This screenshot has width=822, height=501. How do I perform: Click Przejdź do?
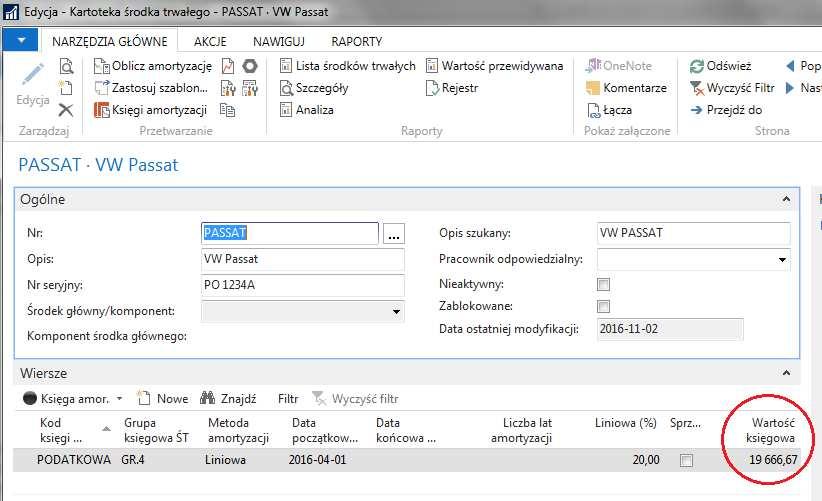(726, 110)
